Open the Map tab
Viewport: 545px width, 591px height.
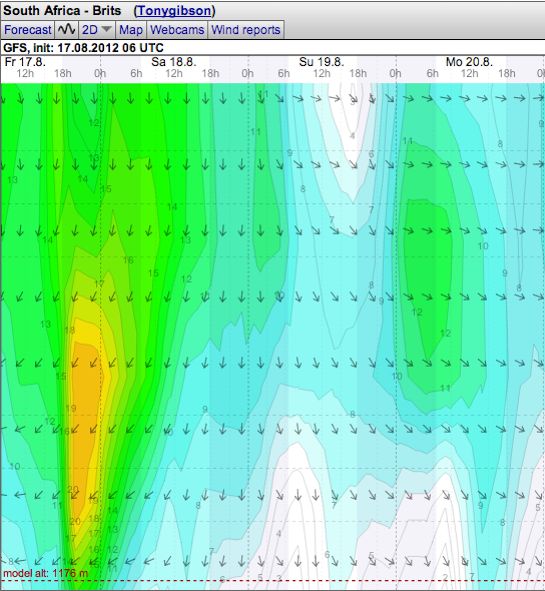(131, 29)
